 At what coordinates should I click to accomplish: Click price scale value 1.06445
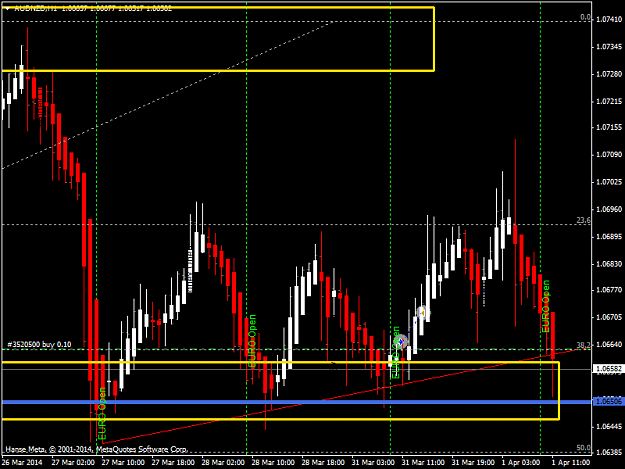[609, 426]
